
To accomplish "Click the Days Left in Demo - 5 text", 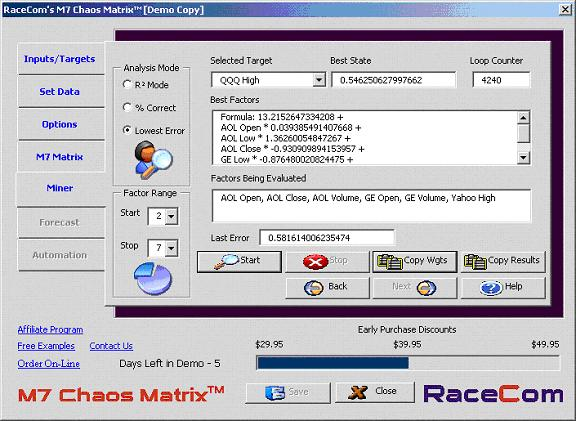I will (x=170, y=364).
